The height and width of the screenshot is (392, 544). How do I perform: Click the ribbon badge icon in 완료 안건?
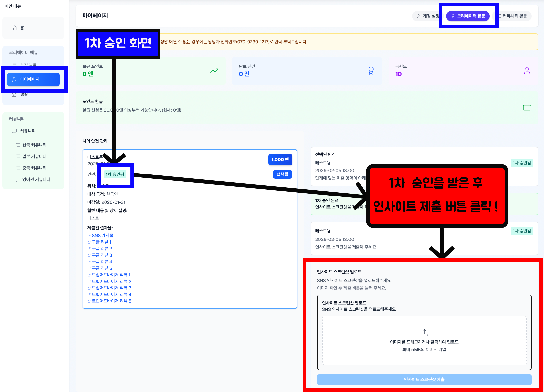(x=371, y=71)
